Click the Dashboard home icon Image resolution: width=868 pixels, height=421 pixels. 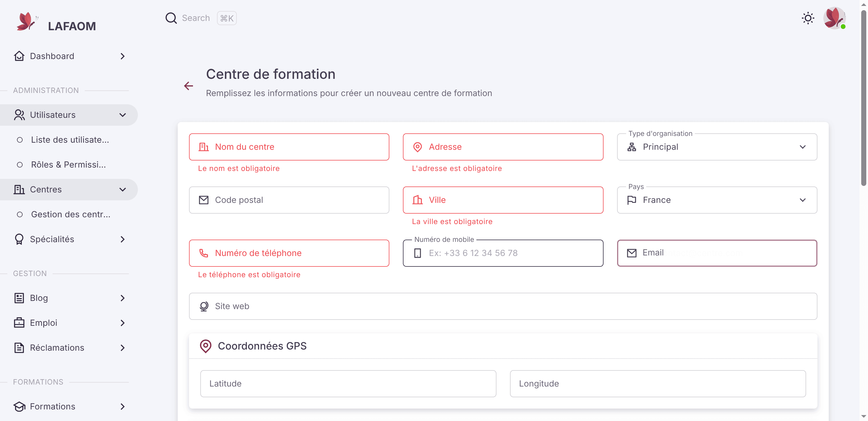coord(19,56)
